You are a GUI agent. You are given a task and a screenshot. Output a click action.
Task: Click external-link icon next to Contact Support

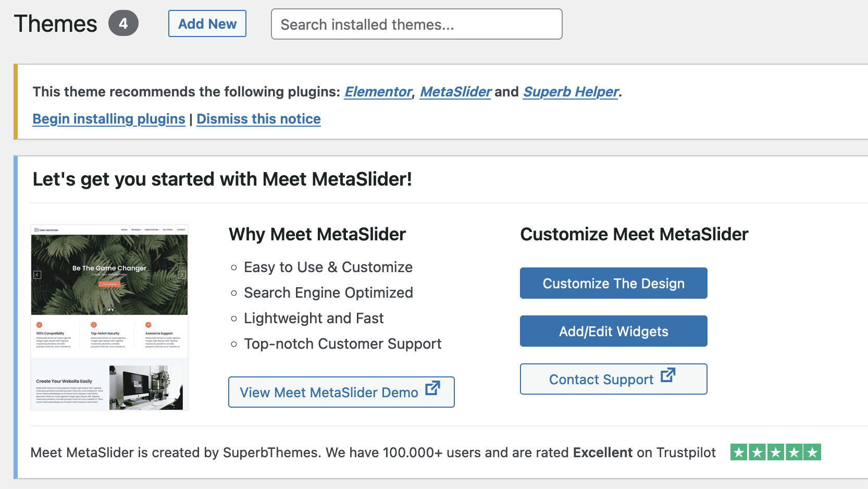click(668, 375)
